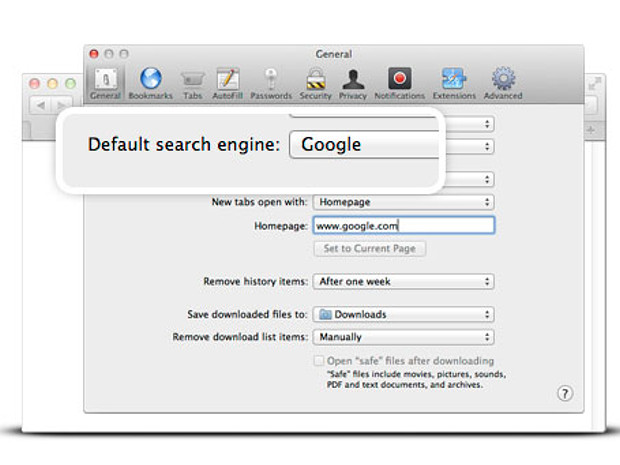Open the Passwords key icon

coord(271,84)
